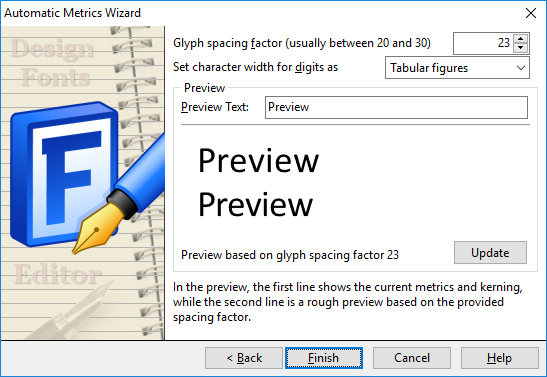The image size is (547, 377).
Task: Click the first large Preview sample line
Action: [258, 161]
